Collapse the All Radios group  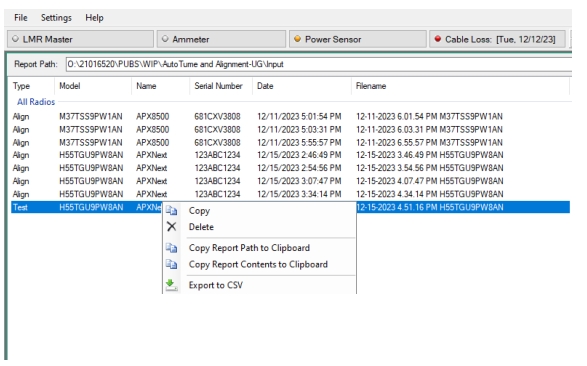coord(36,102)
